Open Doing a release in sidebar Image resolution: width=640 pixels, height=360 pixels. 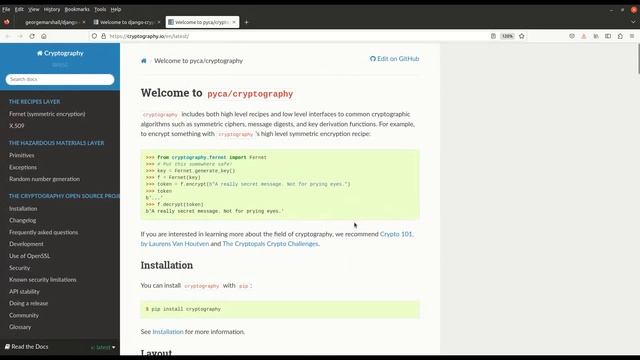[29, 303]
